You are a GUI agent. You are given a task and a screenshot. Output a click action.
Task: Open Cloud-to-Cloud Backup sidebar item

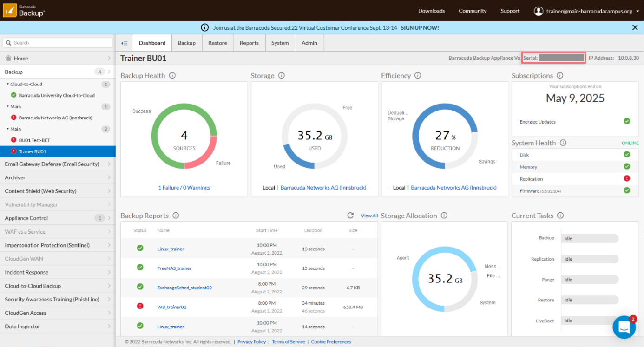tap(58, 286)
